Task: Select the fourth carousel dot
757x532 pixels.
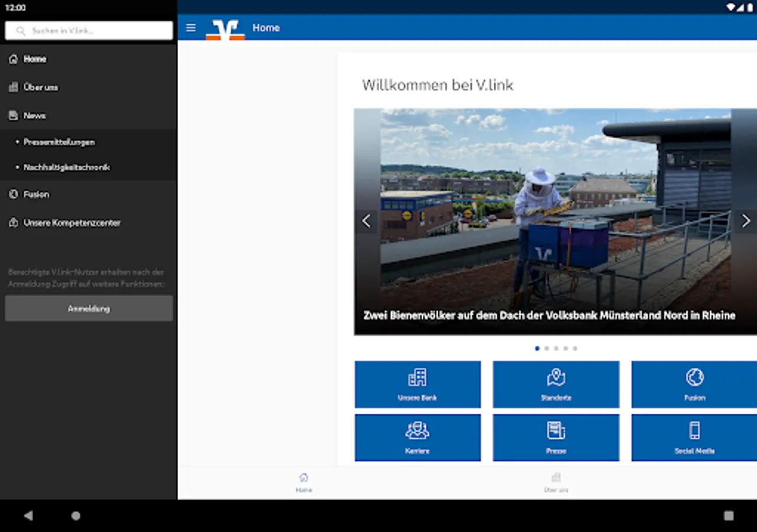Action: click(x=565, y=348)
